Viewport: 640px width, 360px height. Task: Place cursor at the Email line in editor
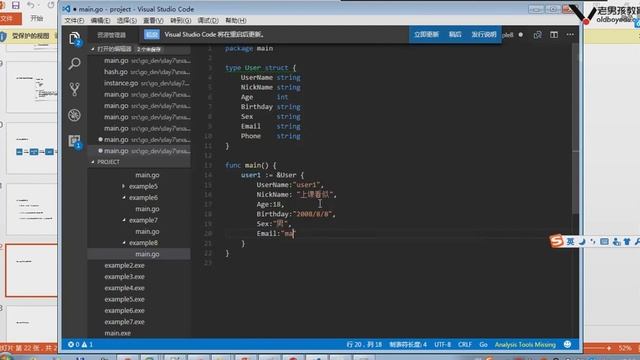click(x=276, y=233)
